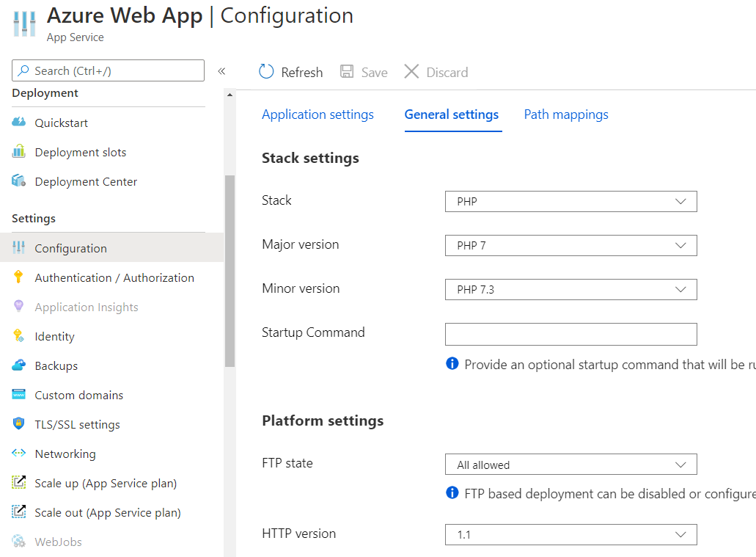Open the Stack dropdown showing PHP
Image resolution: width=756 pixels, height=557 pixels.
click(571, 201)
